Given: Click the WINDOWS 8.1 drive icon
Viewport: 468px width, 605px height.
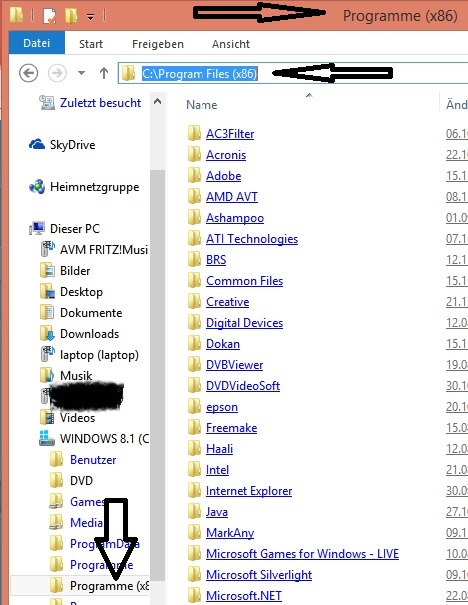Looking at the screenshot, I should click(x=47, y=438).
